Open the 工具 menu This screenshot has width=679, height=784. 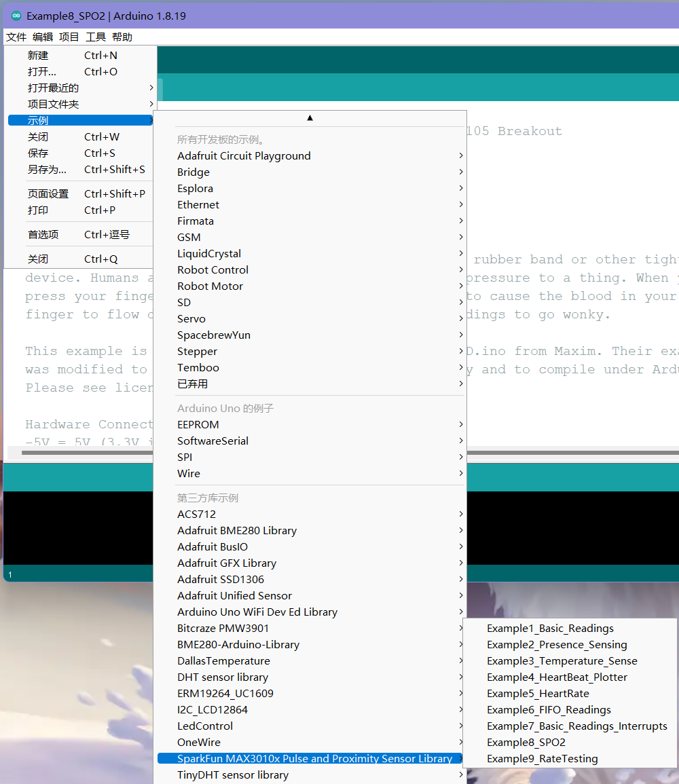coord(96,37)
